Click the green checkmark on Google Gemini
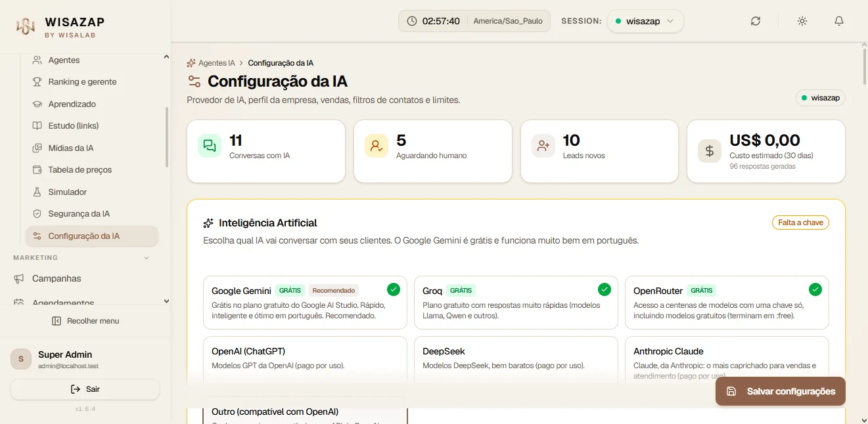This screenshot has width=868, height=424. click(x=394, y=289)
